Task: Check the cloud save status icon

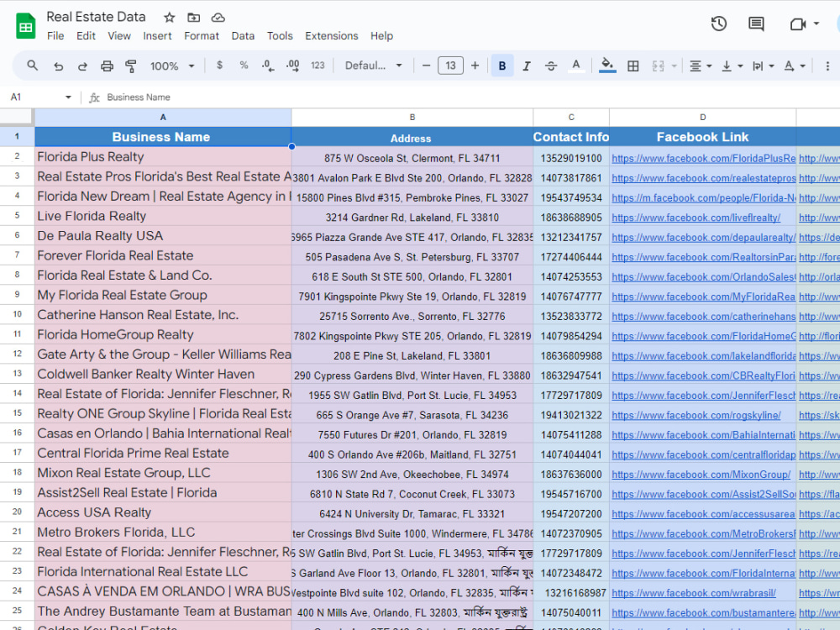Action: coord(218,18)
